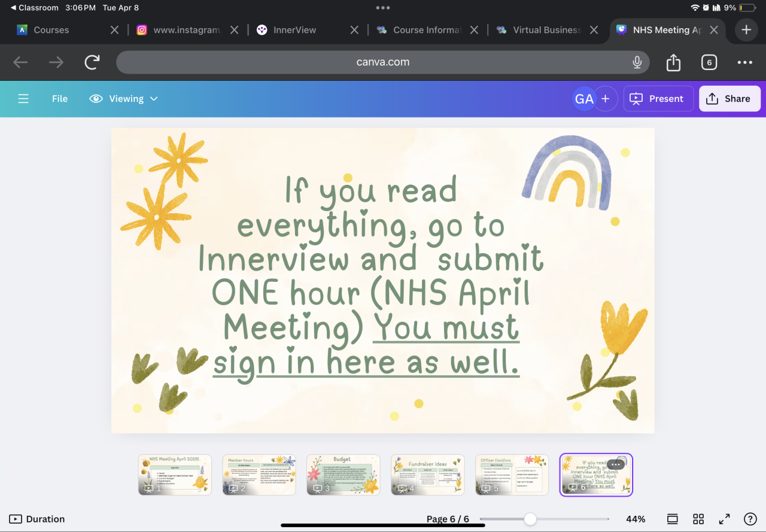Tap the browser share icon

(673, 62)
